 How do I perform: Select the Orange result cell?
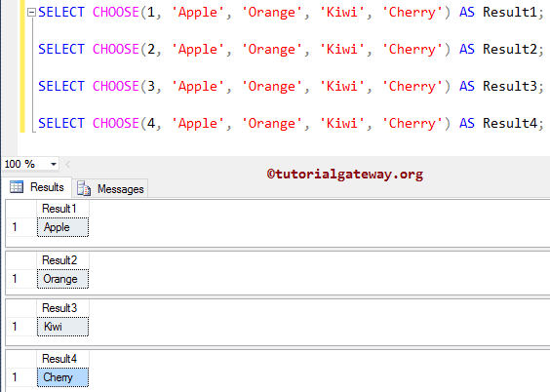click(x=62, y=279)
